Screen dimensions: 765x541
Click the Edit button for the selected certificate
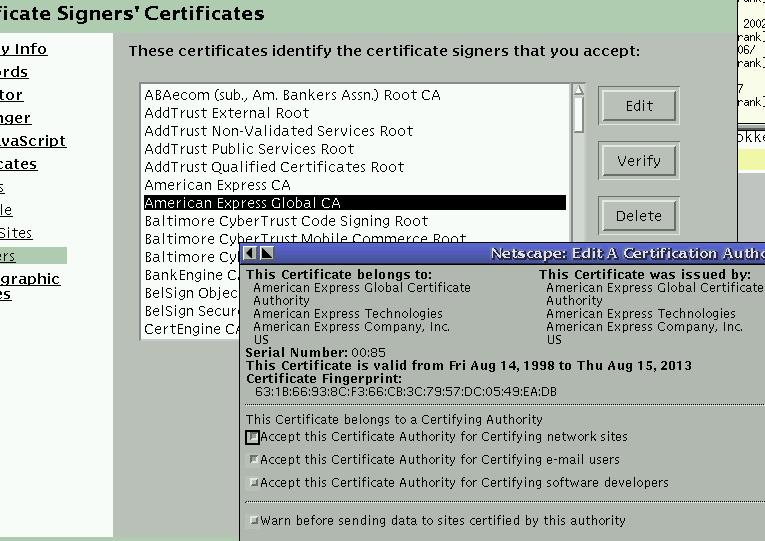639,105
